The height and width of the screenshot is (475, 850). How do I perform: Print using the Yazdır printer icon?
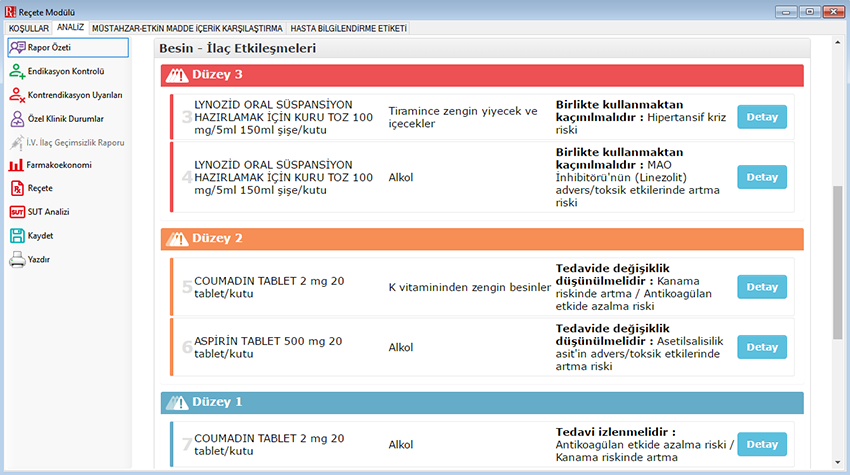(x=17, y=260)
